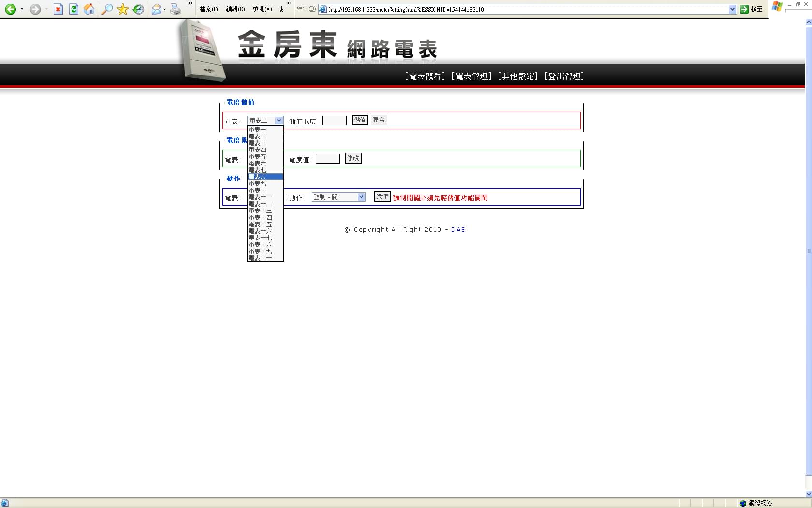The width and height of the screenshot is (812, 508).
Task: Open the Search magnifier icon
Action: point(107,9)
